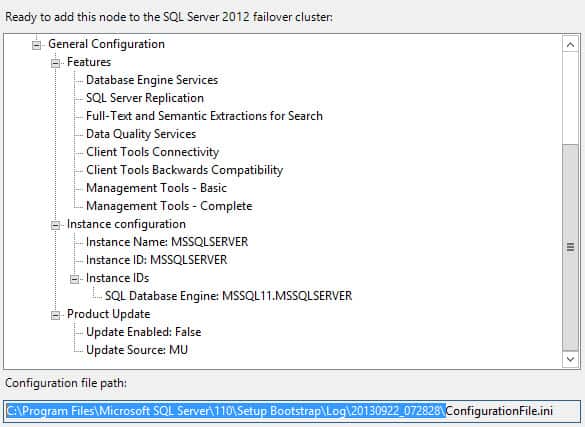
Task: Collapse the Features tree node
Action: (x=55, y=63)
